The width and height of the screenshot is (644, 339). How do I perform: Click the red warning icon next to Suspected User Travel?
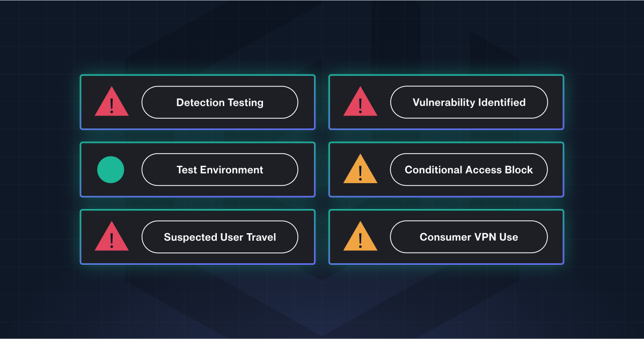pos(112,237)
